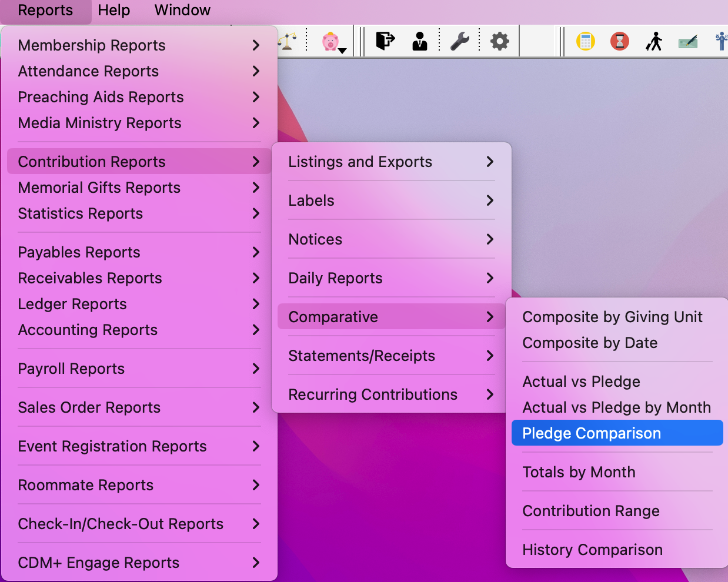The image size is (728, 582).
Task: Select Totals by Month report
Action: [579, 472]
